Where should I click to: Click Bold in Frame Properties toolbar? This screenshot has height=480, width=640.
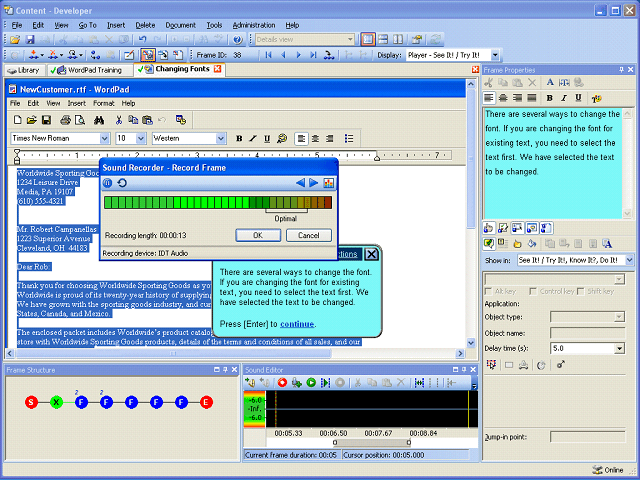(549, 98)
